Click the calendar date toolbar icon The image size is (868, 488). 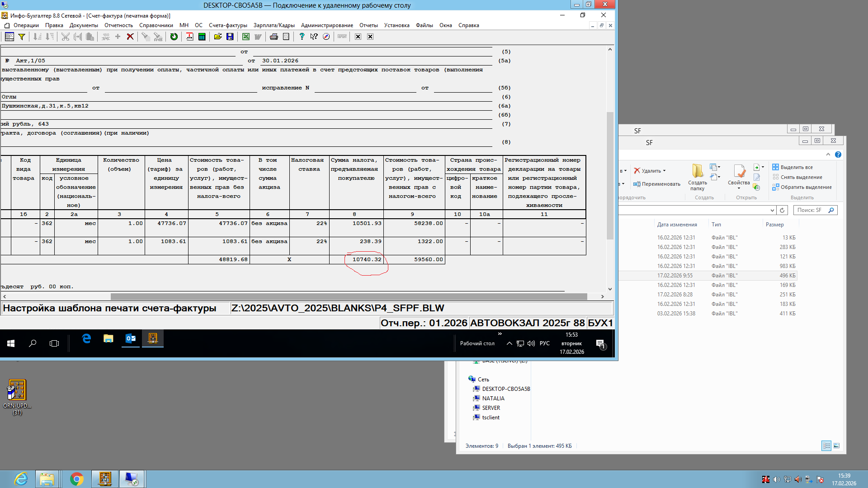click(x=189, y=37)
